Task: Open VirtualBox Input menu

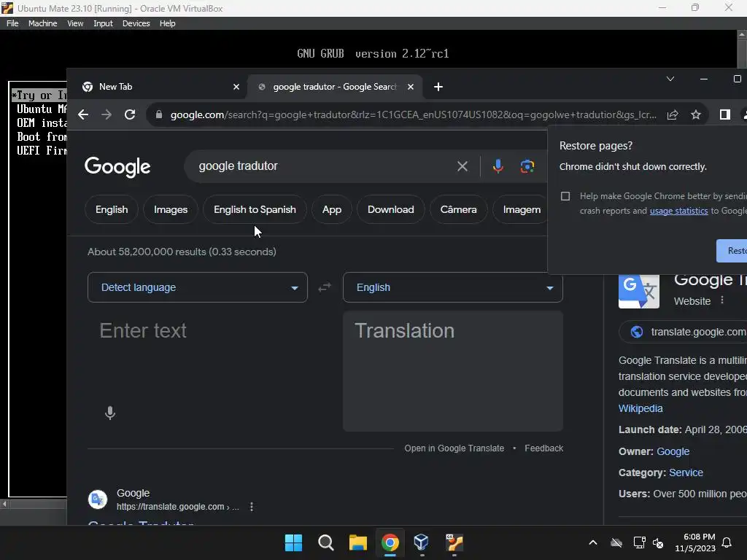Action: pos(103,23)
